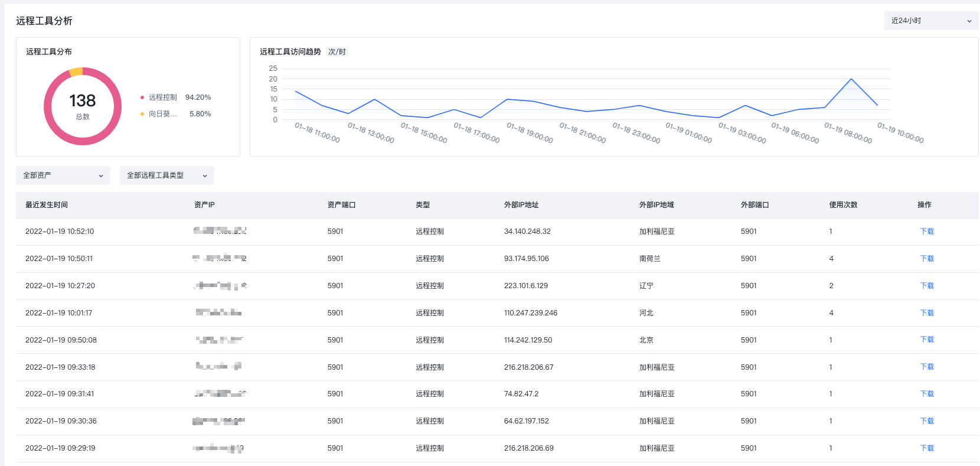The height and width of the screenshot is (466, 980).
Task: Select the 远程工具分析 page title
Action: coord(44,21)
